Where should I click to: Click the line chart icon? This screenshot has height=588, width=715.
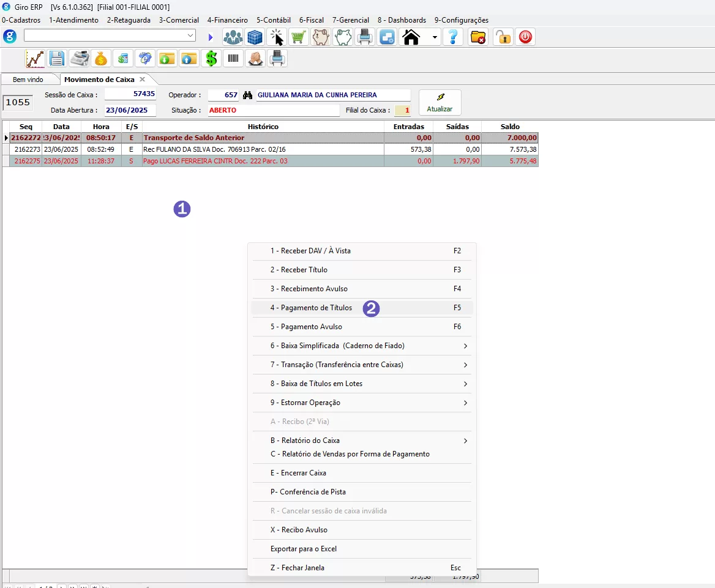point(35,59)
